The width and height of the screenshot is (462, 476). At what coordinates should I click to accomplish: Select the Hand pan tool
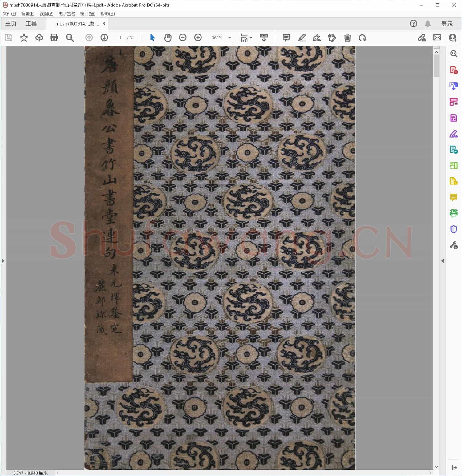167,38
